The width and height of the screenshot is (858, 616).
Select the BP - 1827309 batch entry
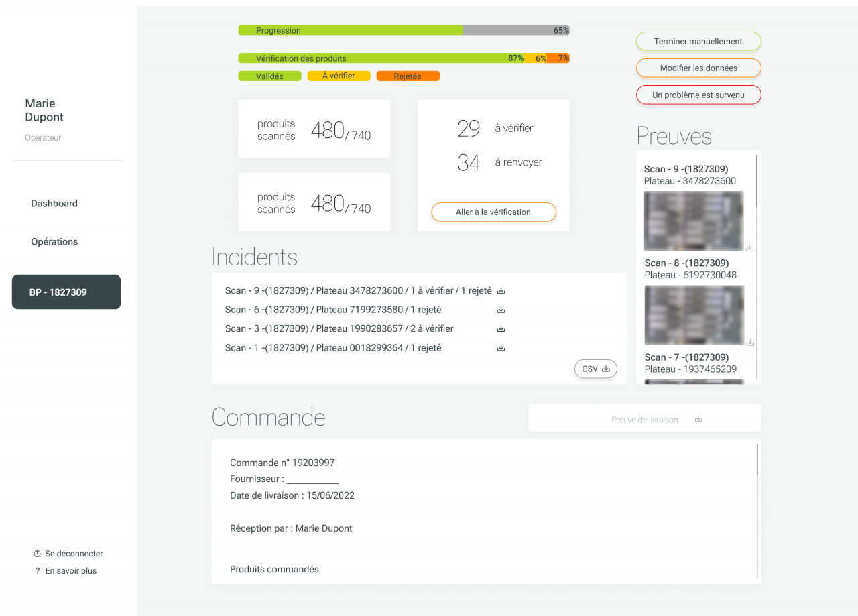(66, 292)
